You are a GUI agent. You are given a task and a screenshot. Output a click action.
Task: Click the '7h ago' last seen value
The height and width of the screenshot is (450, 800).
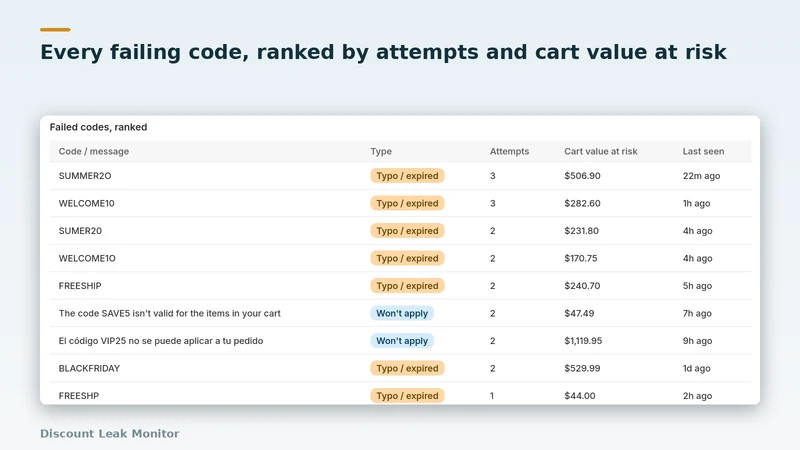tap(697, 313)
